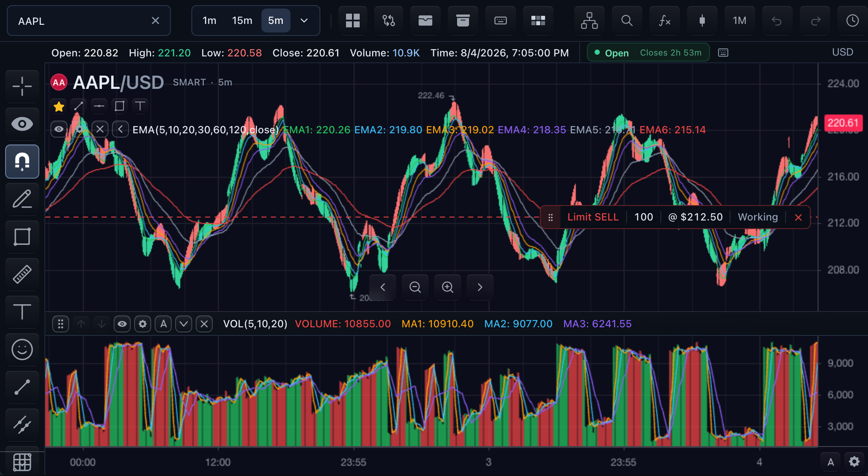
Task: Undo the last chart action
Action: tap(777, 21)
